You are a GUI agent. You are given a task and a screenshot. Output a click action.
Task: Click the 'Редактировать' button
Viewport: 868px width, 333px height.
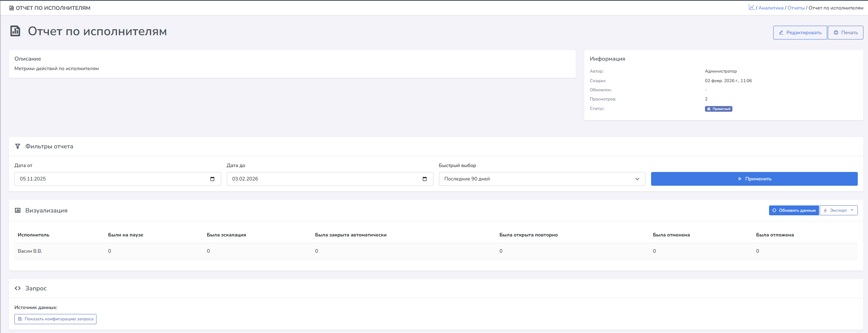pyautogui.click(x=800, y=32)
